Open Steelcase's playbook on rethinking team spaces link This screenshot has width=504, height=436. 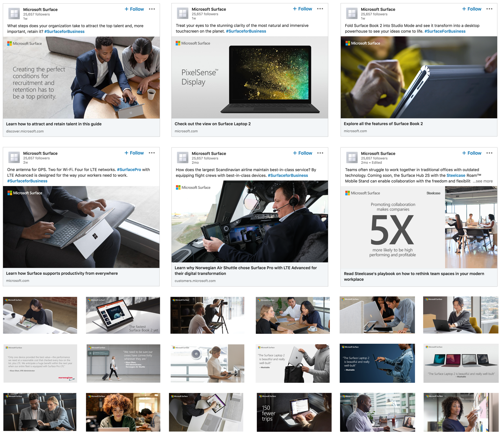[x=414, y=277]
